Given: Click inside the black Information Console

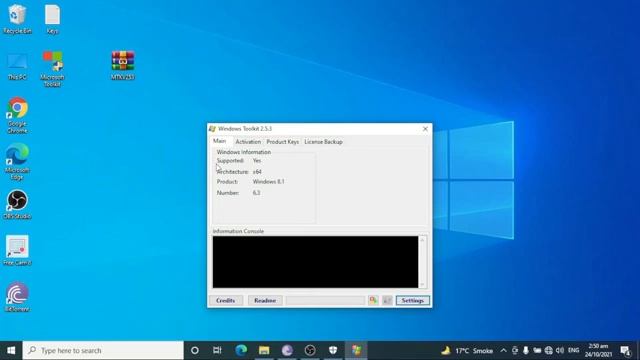Looking at the screenshot, I should [315, 262].
